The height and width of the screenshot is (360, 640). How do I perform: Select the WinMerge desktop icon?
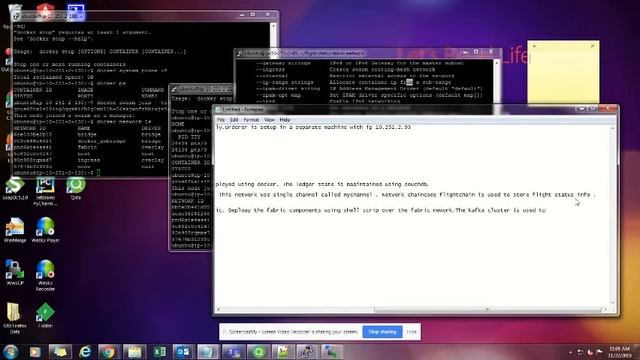coord(15,231)
